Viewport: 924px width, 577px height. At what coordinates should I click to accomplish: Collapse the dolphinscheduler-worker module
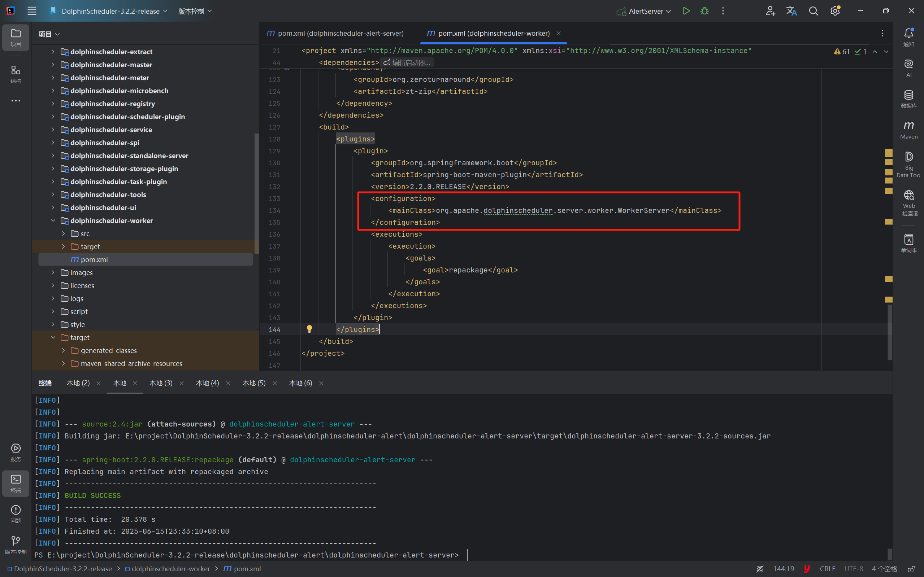(x=53, y=220)
